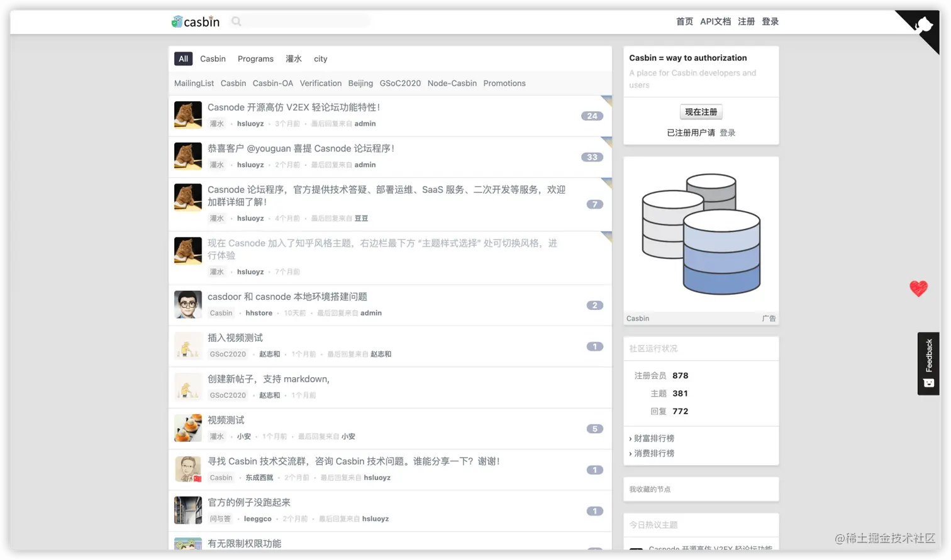Click the reply count badge 5
Screen dimensions: 951x560
[594, 429]
